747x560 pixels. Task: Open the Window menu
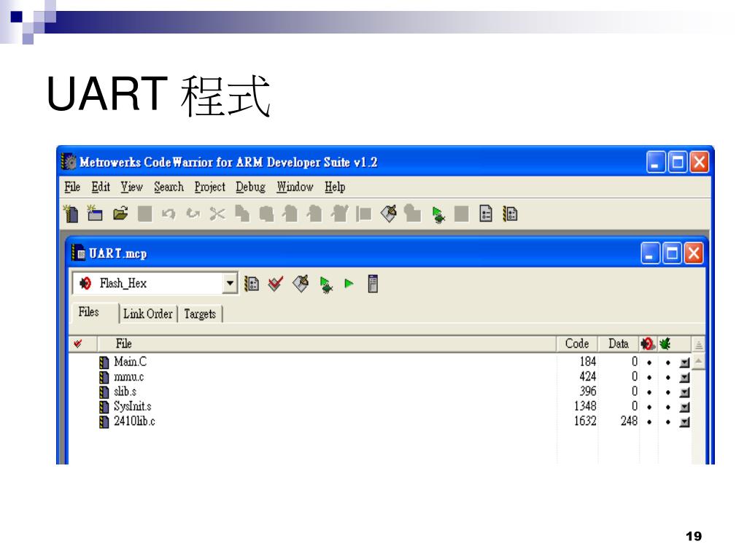[295, 187]
